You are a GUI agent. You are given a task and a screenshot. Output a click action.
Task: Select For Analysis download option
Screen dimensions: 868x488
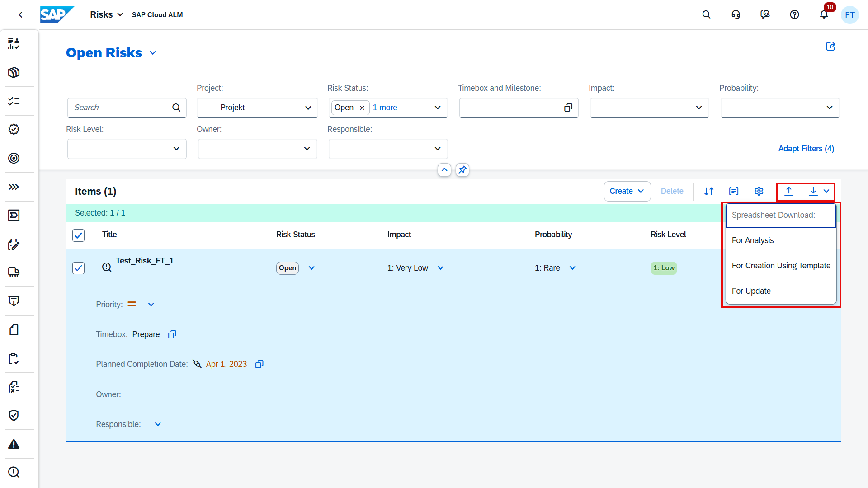tap(753, 240)
